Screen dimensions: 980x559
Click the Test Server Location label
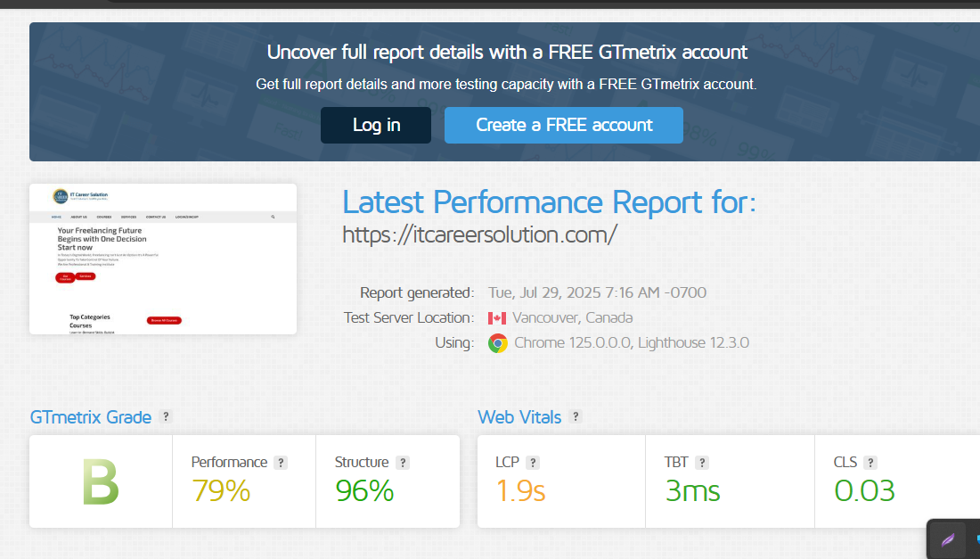pos(407,316)
